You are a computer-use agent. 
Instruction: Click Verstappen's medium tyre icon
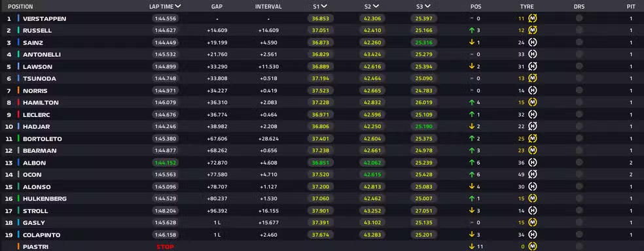[533, 18]
